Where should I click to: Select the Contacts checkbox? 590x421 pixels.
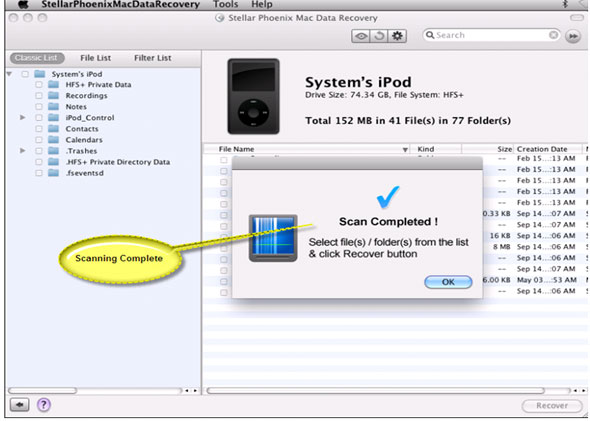point(39,129)
